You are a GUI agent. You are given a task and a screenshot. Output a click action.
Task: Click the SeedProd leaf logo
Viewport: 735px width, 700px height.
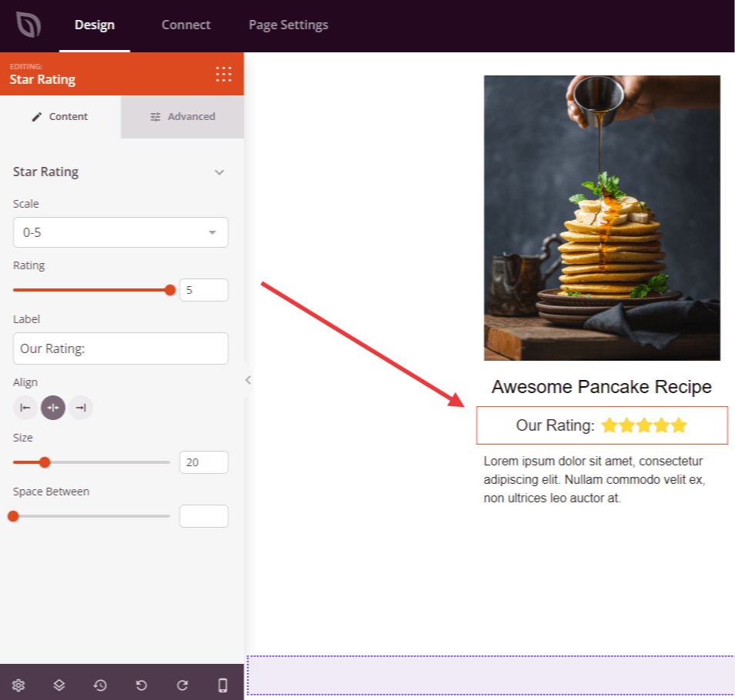[x=28, y=25]
